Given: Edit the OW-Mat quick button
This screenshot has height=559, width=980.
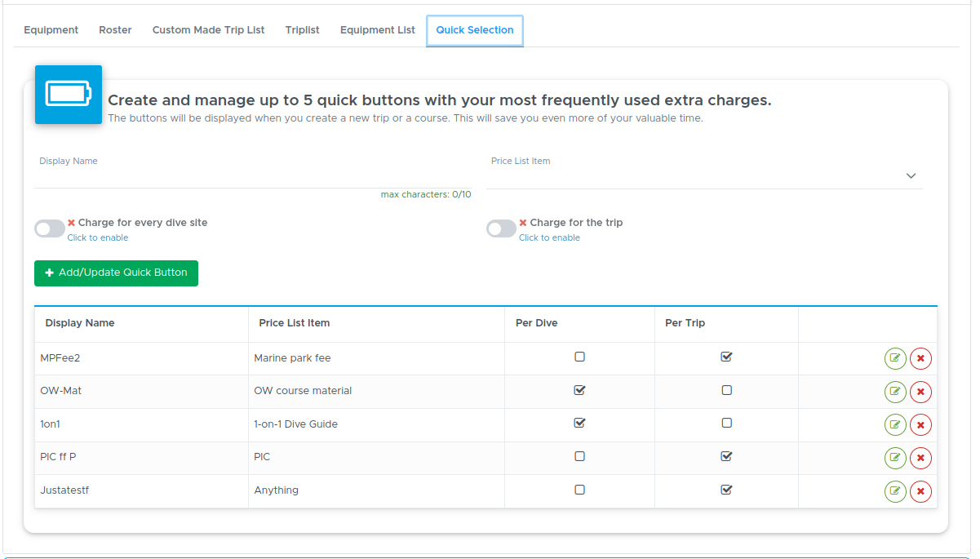Looking at the screenshot, I should [x=895, y=393].
